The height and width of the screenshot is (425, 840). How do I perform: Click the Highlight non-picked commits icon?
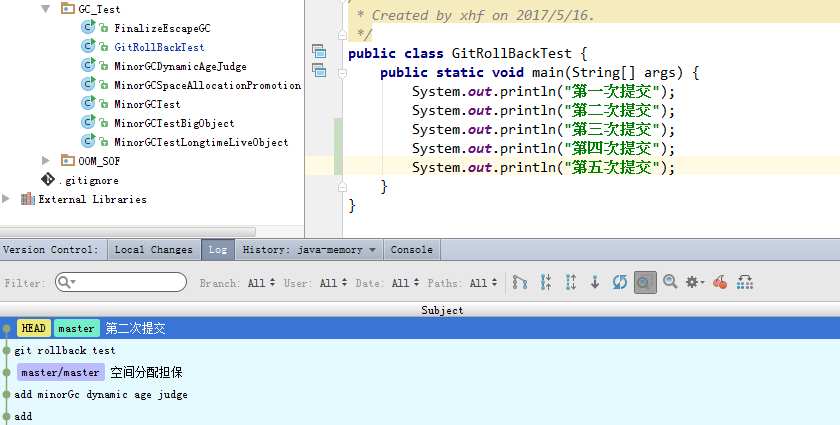click(x=745, y=282)
